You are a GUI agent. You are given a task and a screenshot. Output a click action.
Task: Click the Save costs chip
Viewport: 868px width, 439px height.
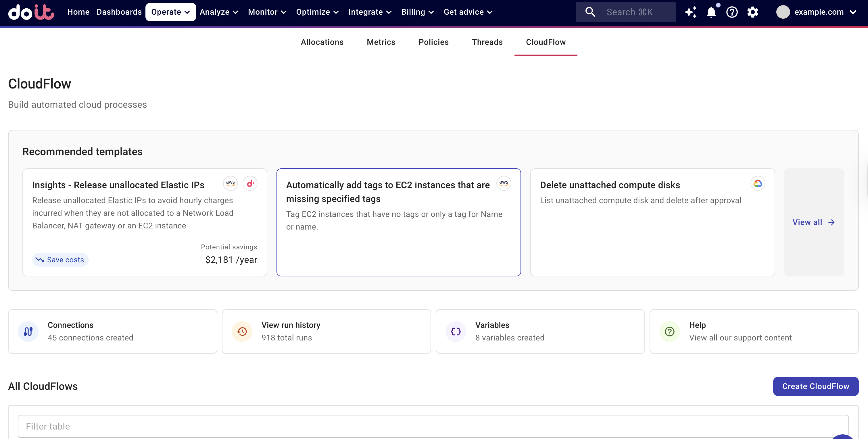(x=60, y=259)
